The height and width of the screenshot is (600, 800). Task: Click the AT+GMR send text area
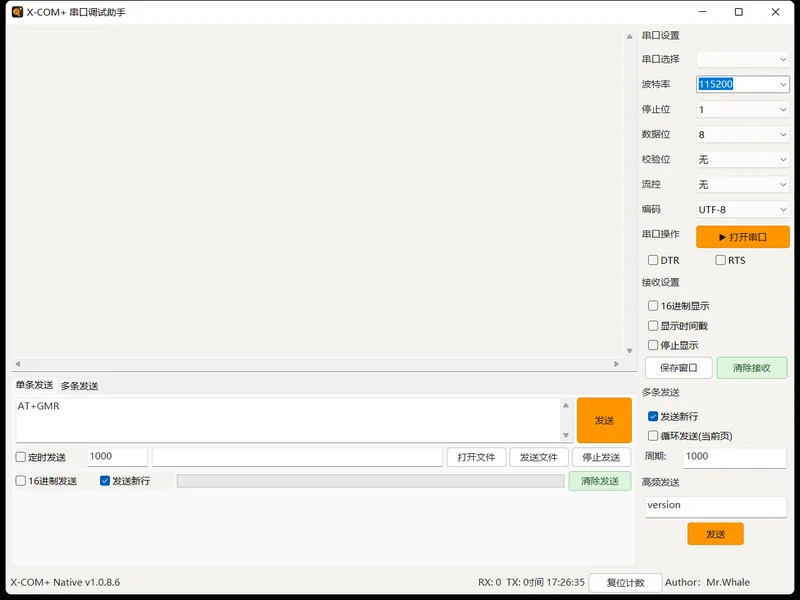(288, 420)
